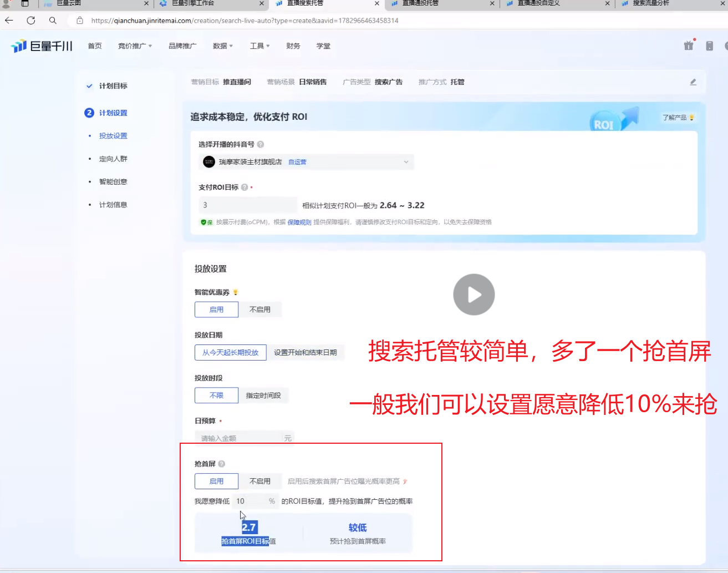Click the 日预算 amount input field

click(238, 438)
